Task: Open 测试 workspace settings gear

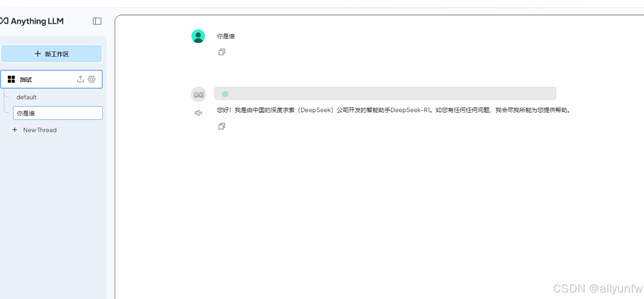Action: [x=92, y=79]
